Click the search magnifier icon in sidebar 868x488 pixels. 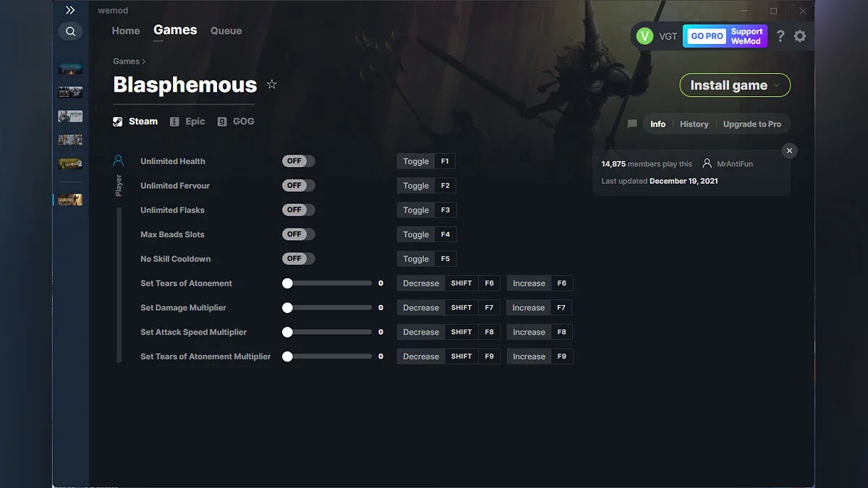point(70,32)
